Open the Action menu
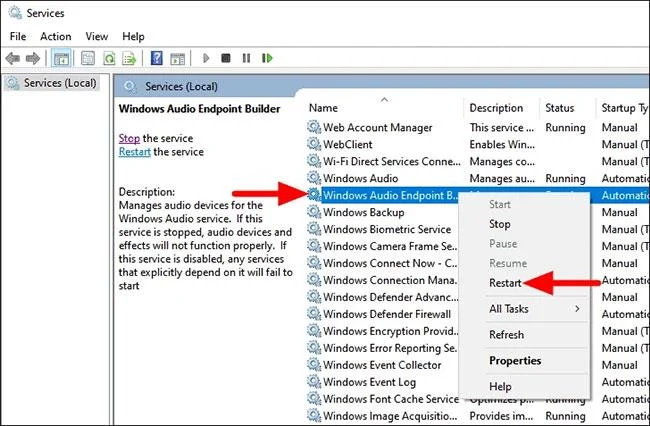Image resolution: width=650 pixels, height=426 pixels. (56, 36)
